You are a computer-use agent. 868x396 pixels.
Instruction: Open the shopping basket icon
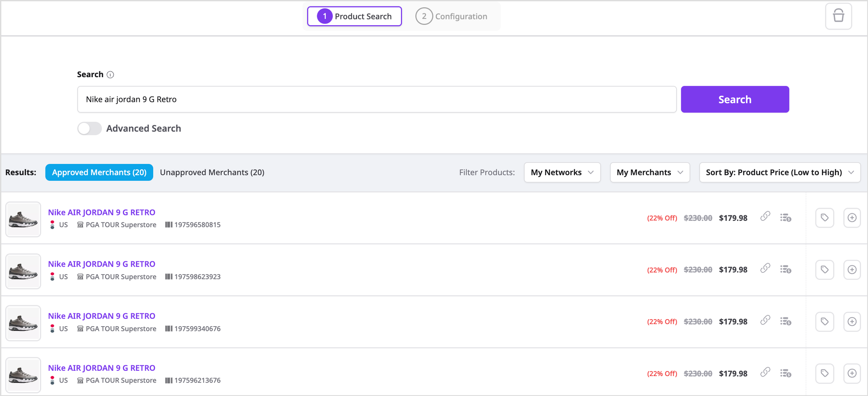[x=838, y=16]
